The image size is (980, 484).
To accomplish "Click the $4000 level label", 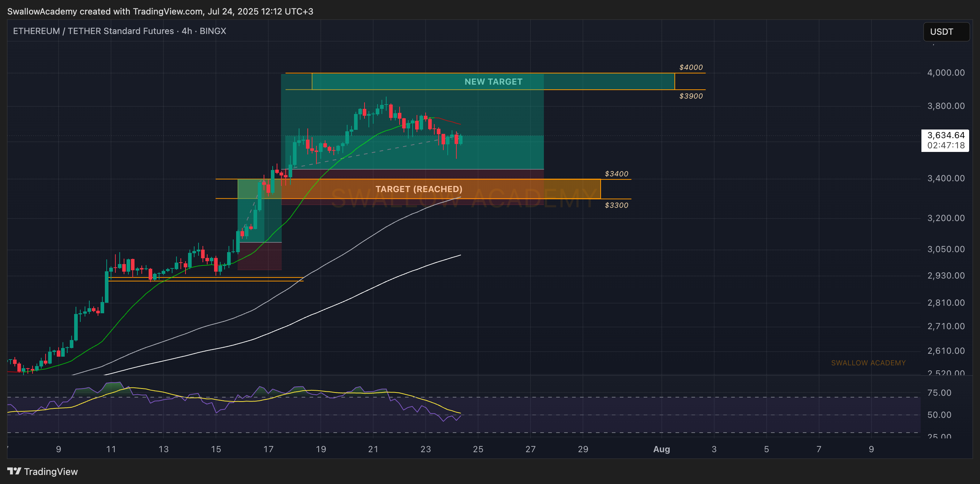I will coord(691,67).
